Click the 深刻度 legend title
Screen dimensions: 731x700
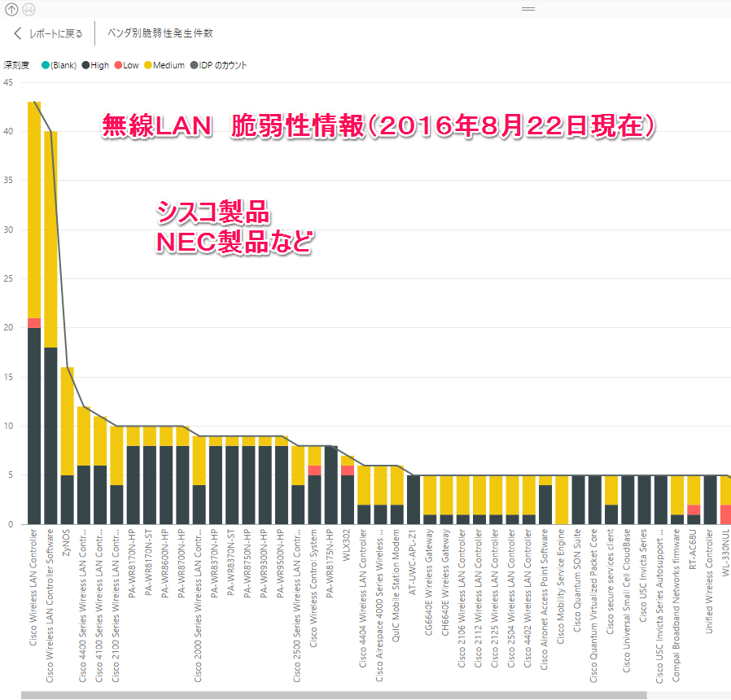pyautogui.click(x=16, y=65)
